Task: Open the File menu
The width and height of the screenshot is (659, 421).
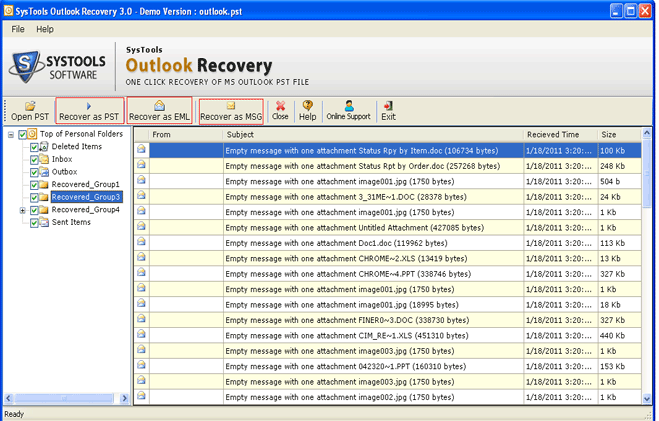Action: (18, 29)
